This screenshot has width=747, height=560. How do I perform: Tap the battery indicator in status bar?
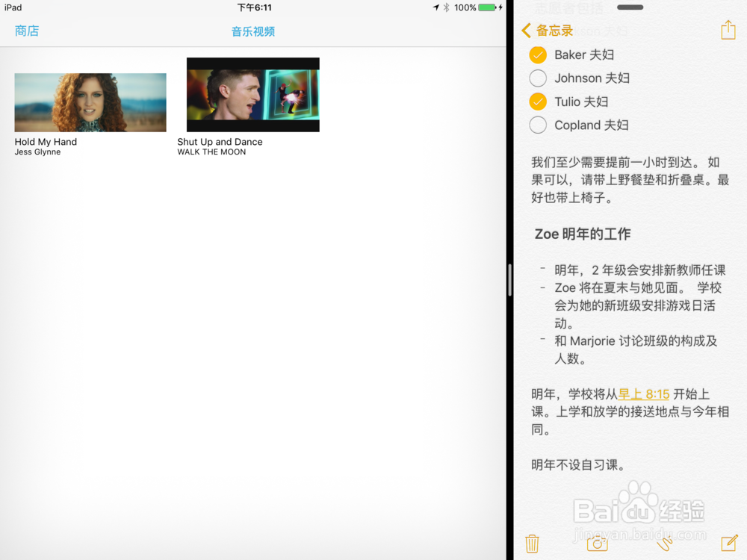(x=487, y=7)
